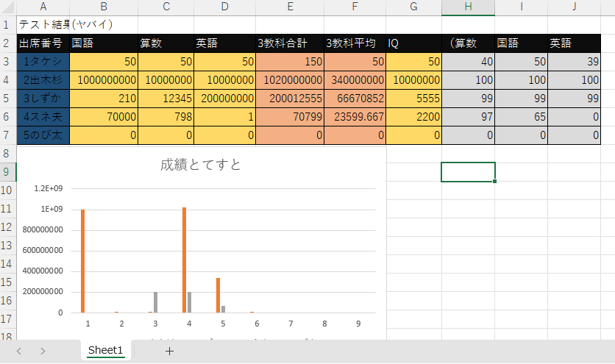Click the 1.2E+09 axis label
The image size is (615, 364).
tap(49, 189)
